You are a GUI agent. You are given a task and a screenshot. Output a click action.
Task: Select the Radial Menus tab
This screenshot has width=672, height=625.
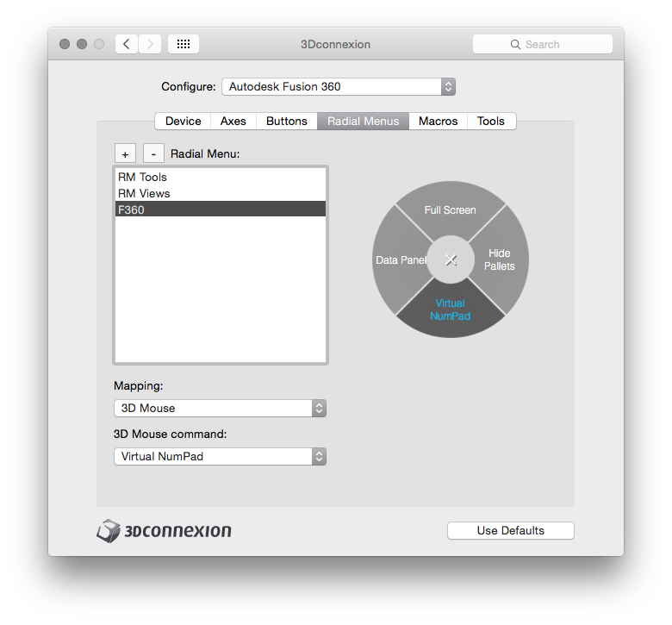[x=363, y=121]
